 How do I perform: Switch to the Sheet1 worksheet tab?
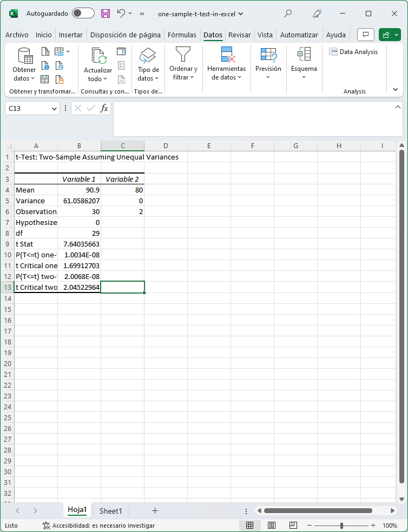[110, 511]
